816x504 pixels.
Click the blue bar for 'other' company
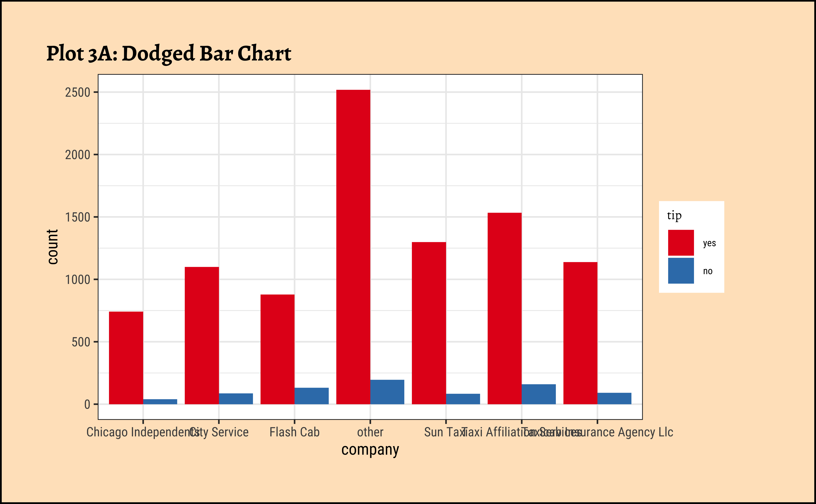point(387,392)
